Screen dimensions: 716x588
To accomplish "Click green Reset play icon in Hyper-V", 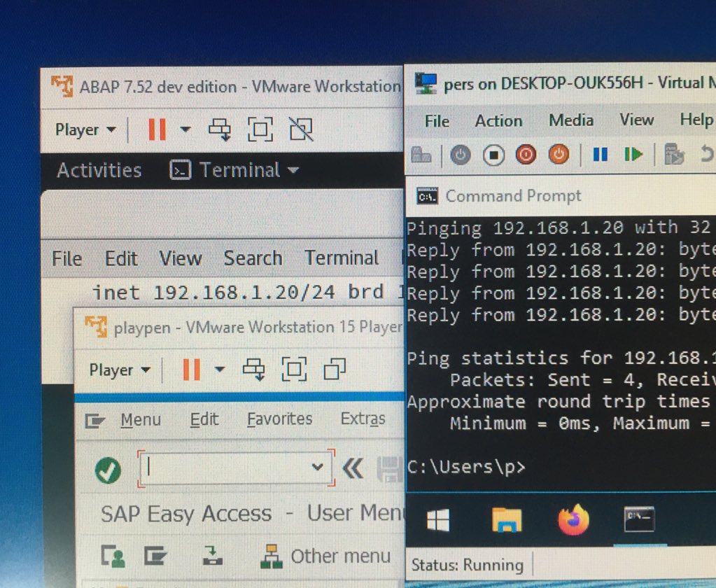I will point(633,154).
